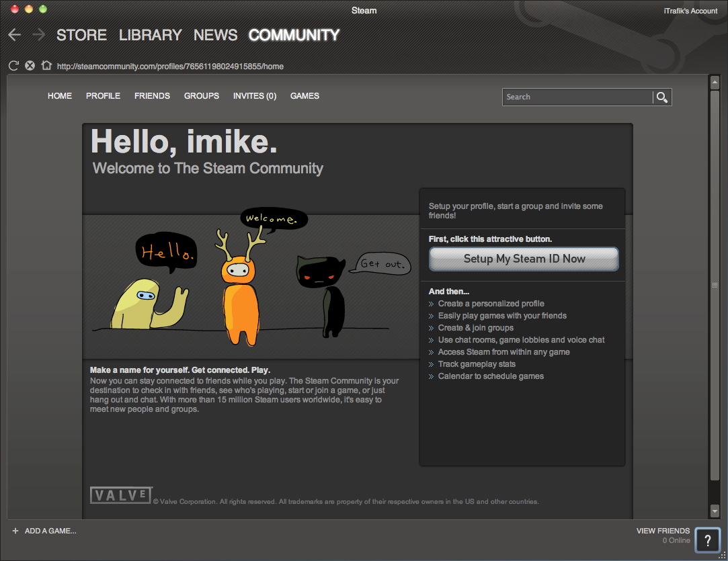This screenshot has height=561, width=728.
Task: Click 'Create a personalized profile' text
Action: 491,304
